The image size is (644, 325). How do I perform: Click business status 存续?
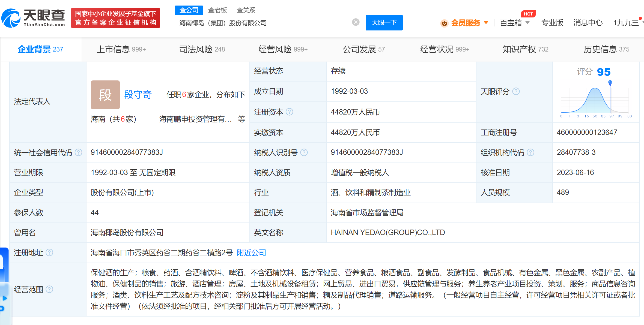tap(338, 71)
